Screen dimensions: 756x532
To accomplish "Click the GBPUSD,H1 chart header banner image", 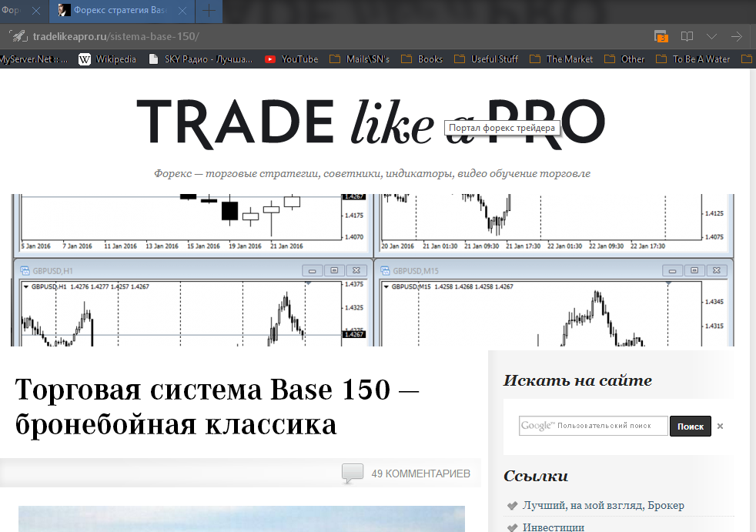I will click(x=193, y=303).
